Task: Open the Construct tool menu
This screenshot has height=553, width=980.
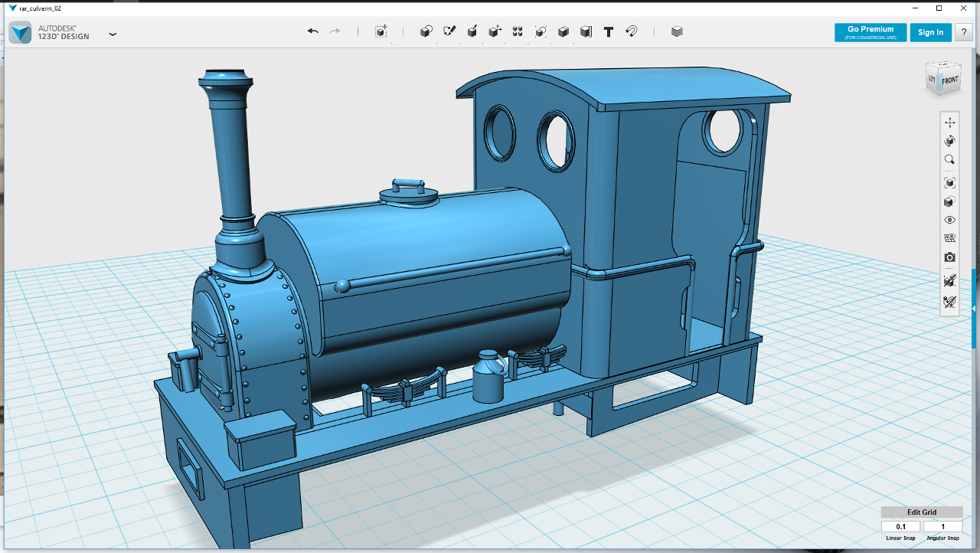Action: tap(472, 31)
